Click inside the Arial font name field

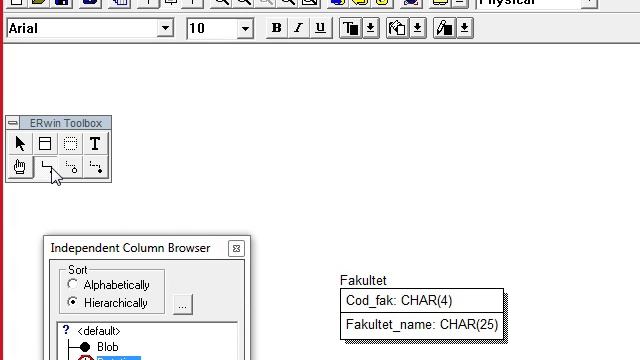click(82, 28)
